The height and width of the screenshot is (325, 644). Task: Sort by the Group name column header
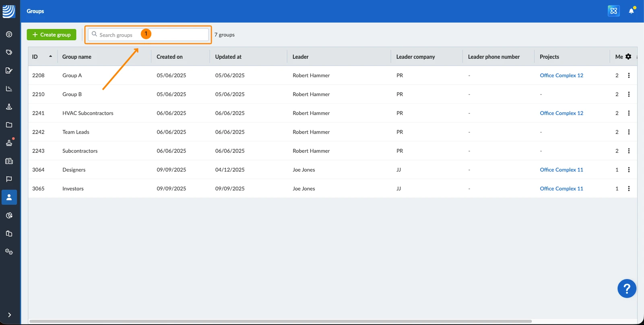(x=77, y=57)
